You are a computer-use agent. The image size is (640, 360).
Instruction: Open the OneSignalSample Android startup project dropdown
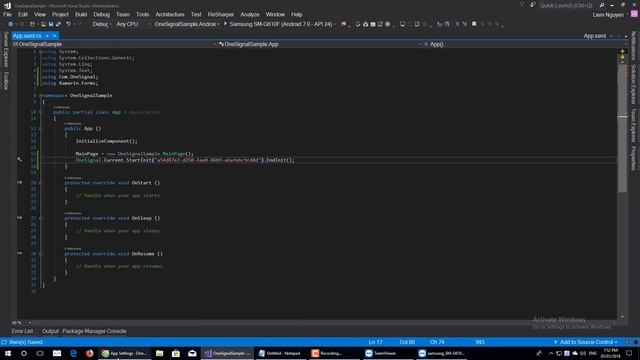(x=187, y=24)
